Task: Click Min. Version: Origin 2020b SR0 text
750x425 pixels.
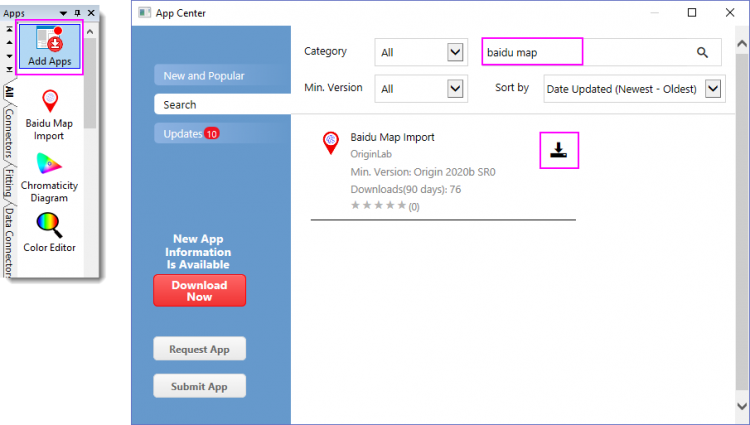Action: (423, 172)
